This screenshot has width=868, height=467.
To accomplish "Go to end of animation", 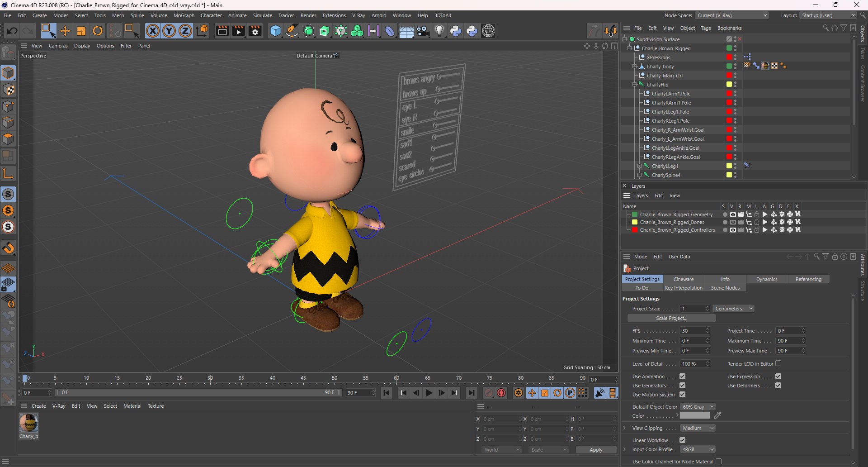I will [472, 393].
